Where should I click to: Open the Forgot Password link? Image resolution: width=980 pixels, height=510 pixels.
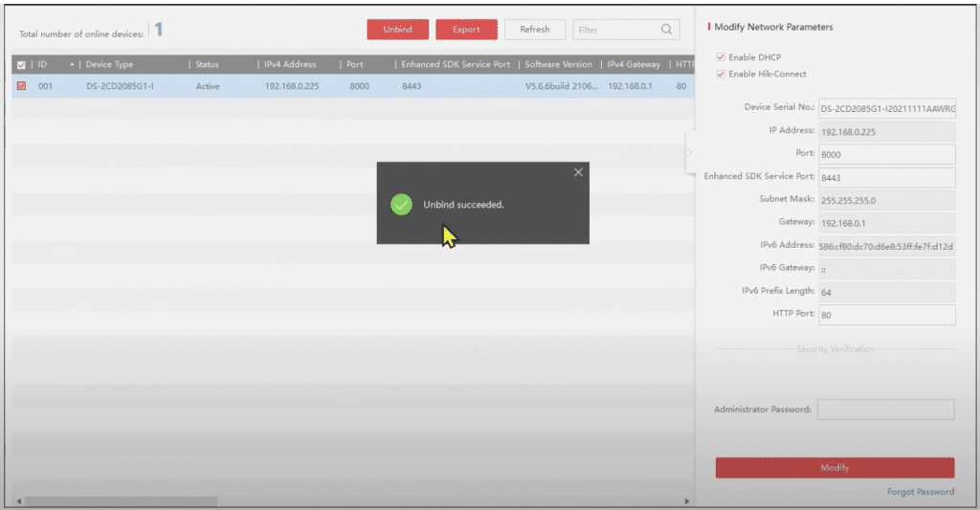[920, 492]
